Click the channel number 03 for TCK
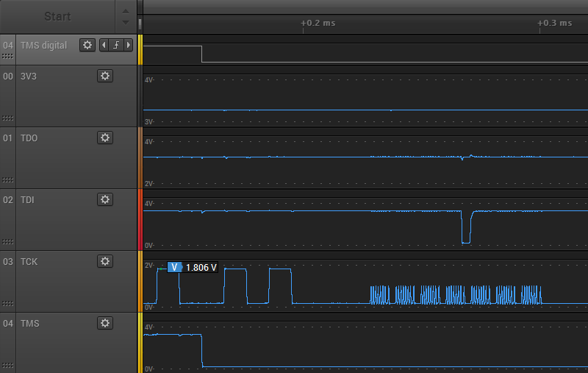This screenshot has height=373, width=588. point(8,262)
